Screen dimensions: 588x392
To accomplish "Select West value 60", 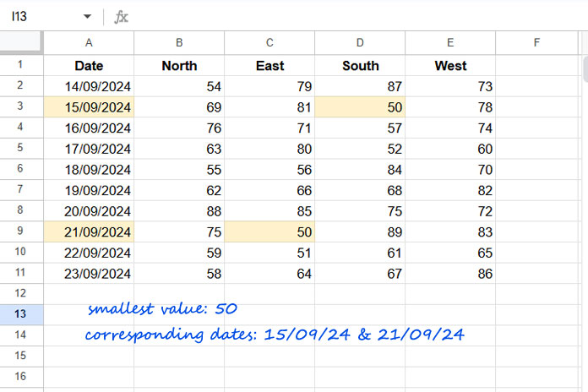I will pos(450,149).
